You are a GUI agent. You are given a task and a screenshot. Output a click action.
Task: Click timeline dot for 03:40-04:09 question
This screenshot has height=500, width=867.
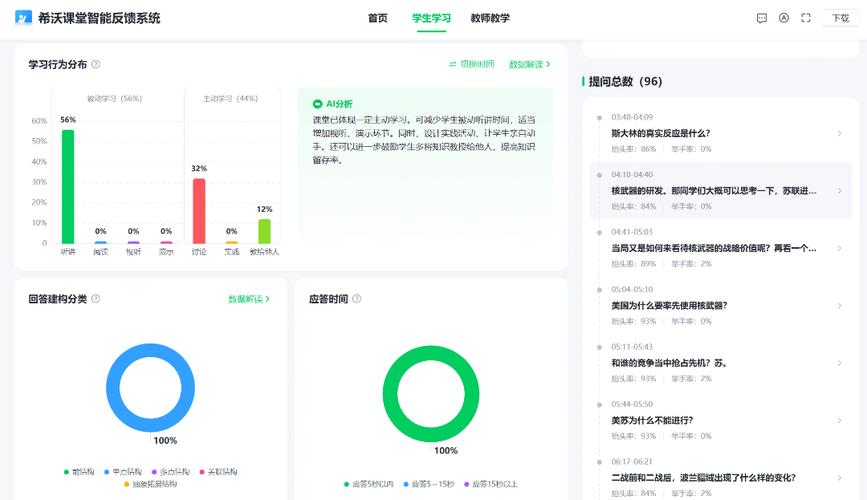[599, 117]
